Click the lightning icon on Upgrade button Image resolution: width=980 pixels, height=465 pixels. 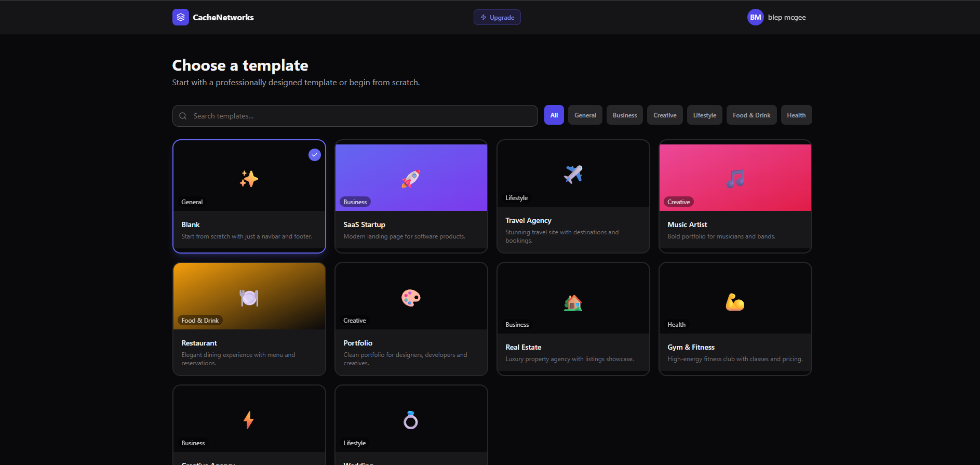point(484,17)
